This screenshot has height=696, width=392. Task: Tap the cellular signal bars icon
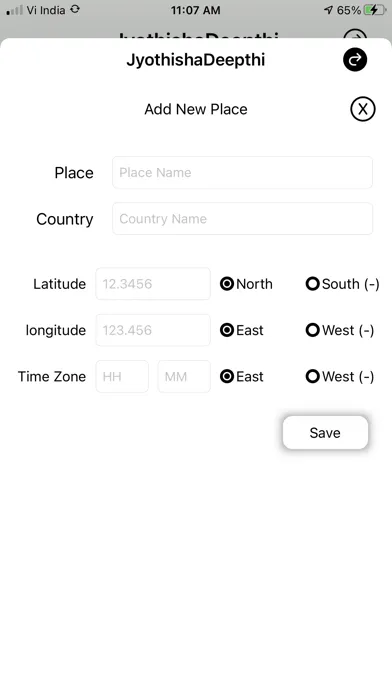click(x=14, y=10)
